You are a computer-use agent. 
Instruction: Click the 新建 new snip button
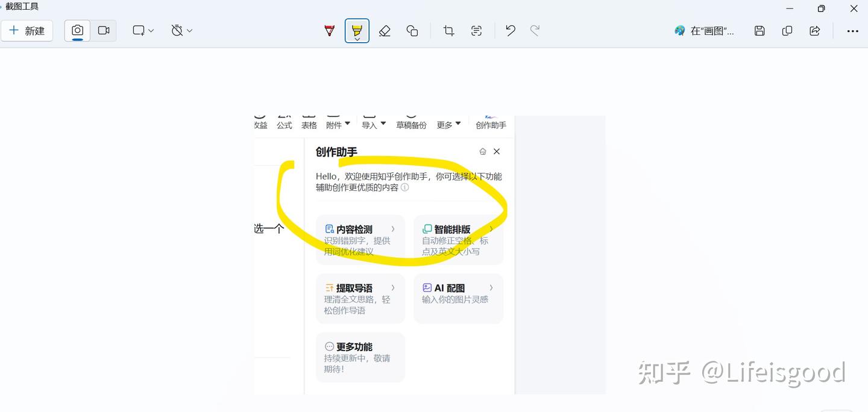point(27,31)
